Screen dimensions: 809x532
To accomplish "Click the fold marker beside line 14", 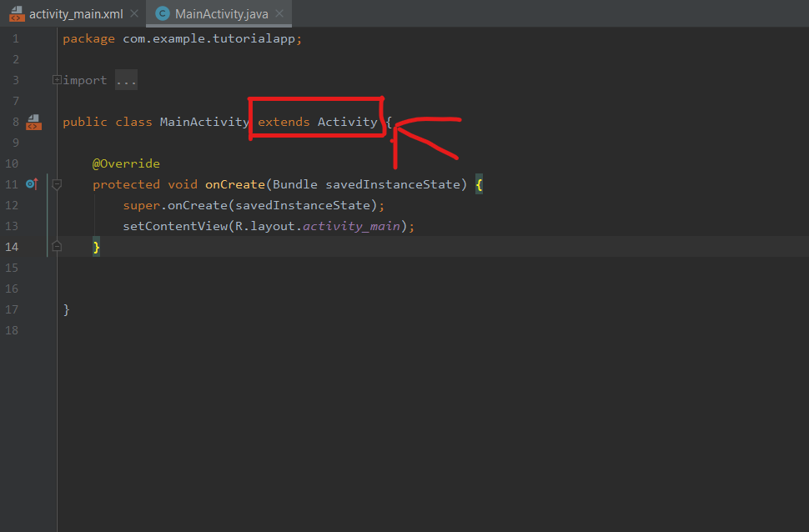I will click(55, 245).
